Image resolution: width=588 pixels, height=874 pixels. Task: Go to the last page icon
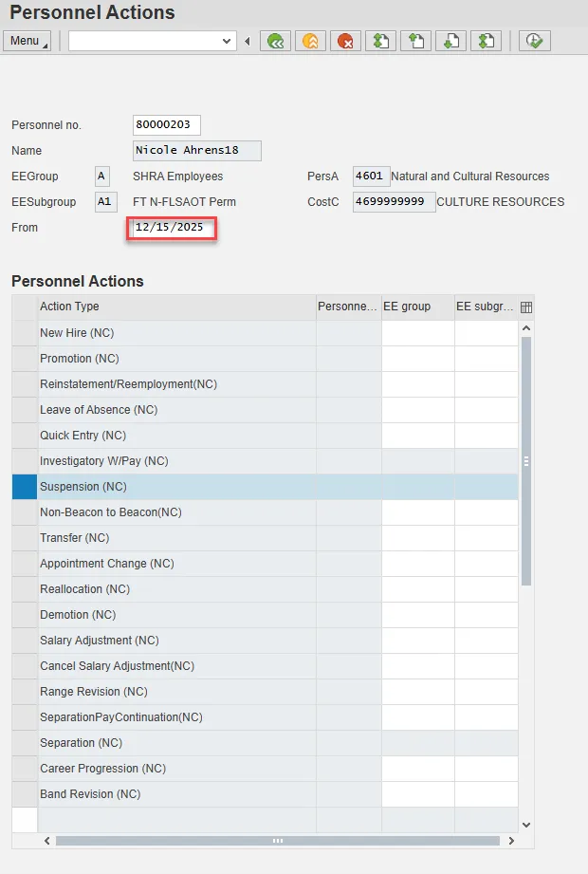[x=486, y=41]
